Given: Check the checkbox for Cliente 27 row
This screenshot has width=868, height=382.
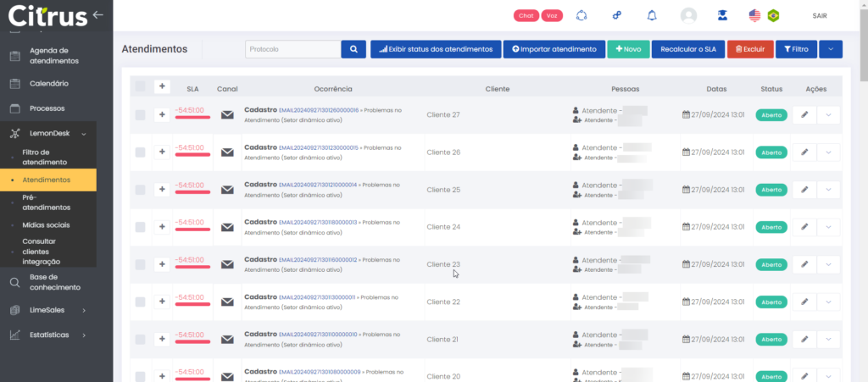Looking at the screenshot, I should [x=140, y=115].
